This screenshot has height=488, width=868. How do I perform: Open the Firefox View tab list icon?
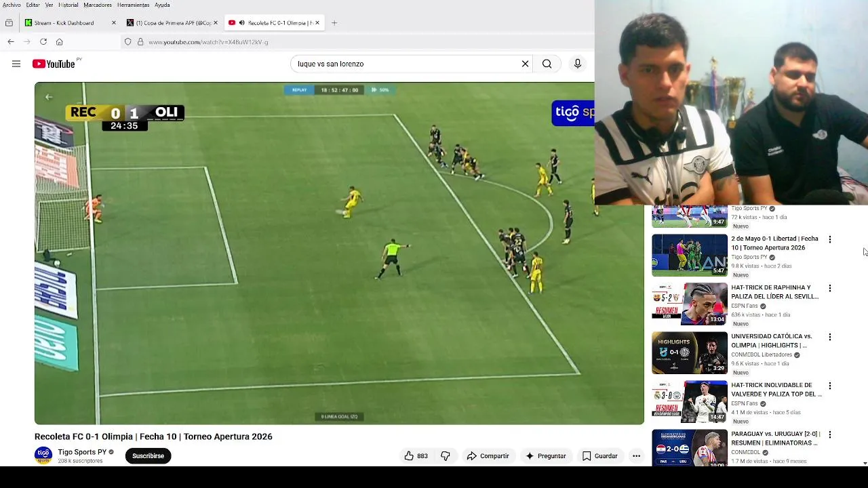9,23
